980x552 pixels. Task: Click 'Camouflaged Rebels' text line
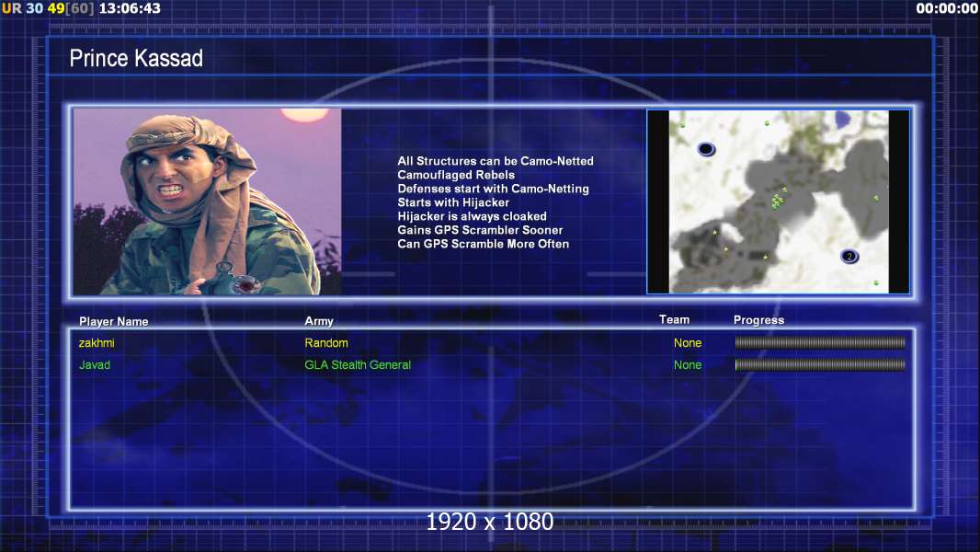pos(456,175)
